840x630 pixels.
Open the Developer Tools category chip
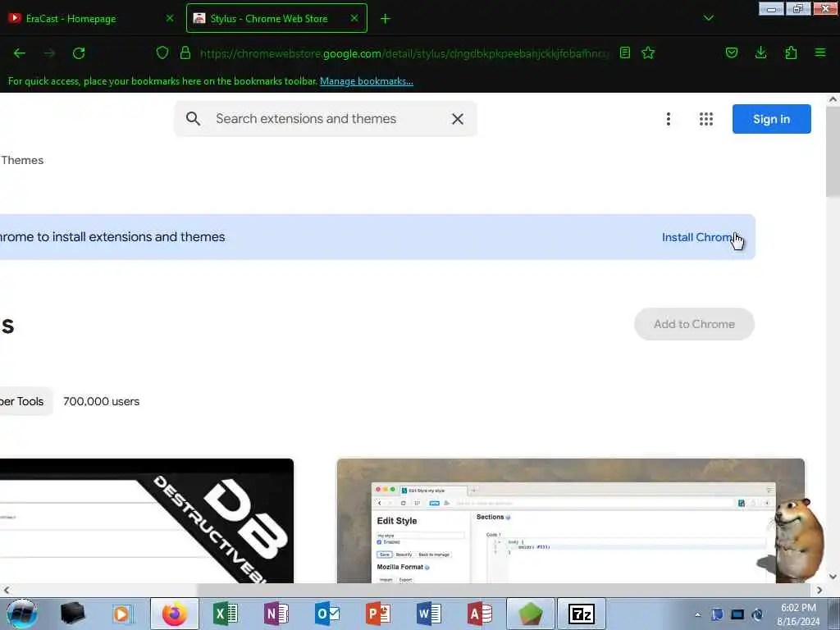tap(26, 401)
